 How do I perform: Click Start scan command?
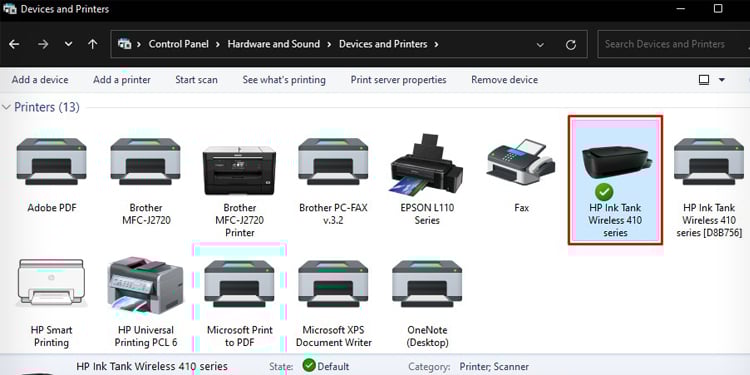point(196,80)
